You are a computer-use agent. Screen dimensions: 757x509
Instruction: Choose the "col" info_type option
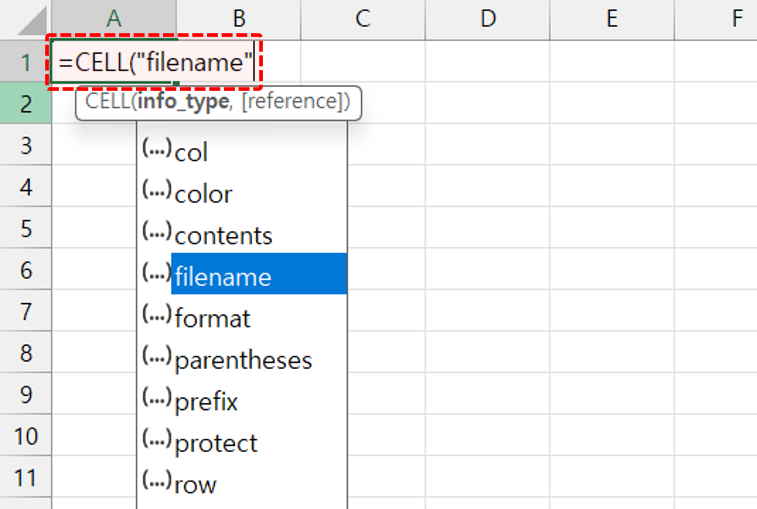(191, 152)
